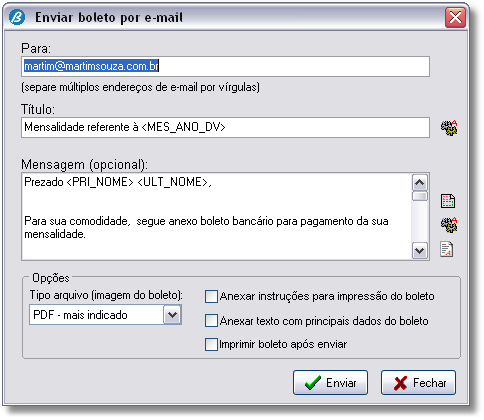The width and height of the screenshot is (484, 420).
Task: Click the blue app logo in title bar
Action: pos(17,17)
